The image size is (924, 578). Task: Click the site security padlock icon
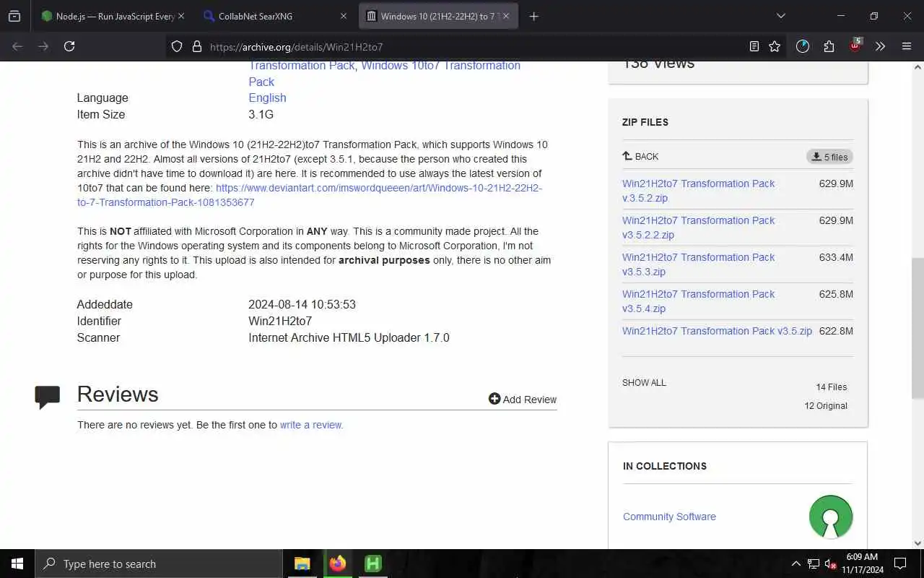(x=196, y=46)
